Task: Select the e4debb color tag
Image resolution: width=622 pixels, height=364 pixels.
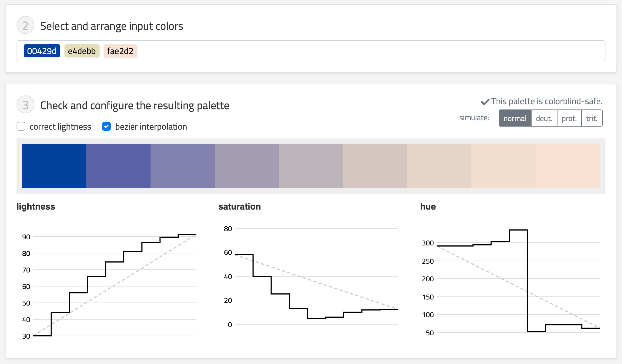Action: coord(82,51)
